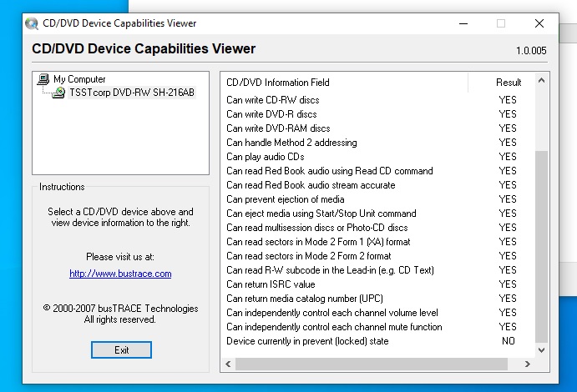The height and width of the screenshot is (392, 577).
Task: Click the Result column header
Action: click(x=508, y=83)
